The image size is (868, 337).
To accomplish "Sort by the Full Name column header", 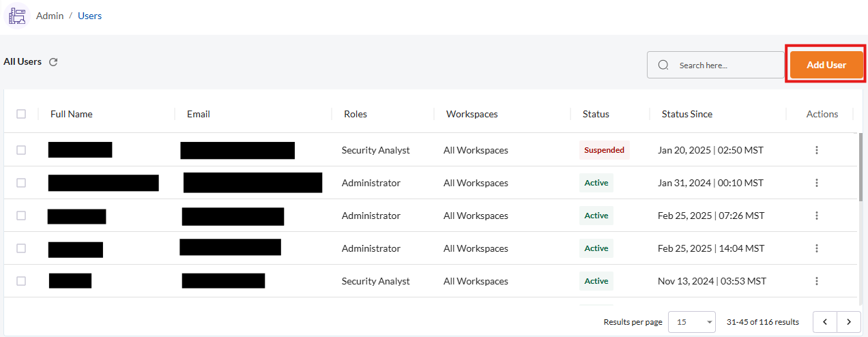I will click(x=71, y=114).
